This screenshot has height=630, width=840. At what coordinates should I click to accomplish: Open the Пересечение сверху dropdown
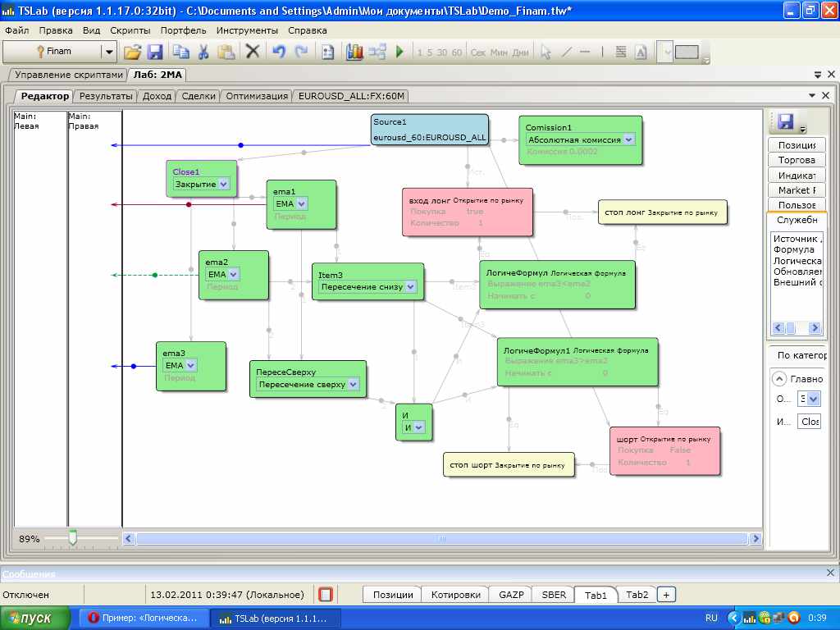pos(353,384)
